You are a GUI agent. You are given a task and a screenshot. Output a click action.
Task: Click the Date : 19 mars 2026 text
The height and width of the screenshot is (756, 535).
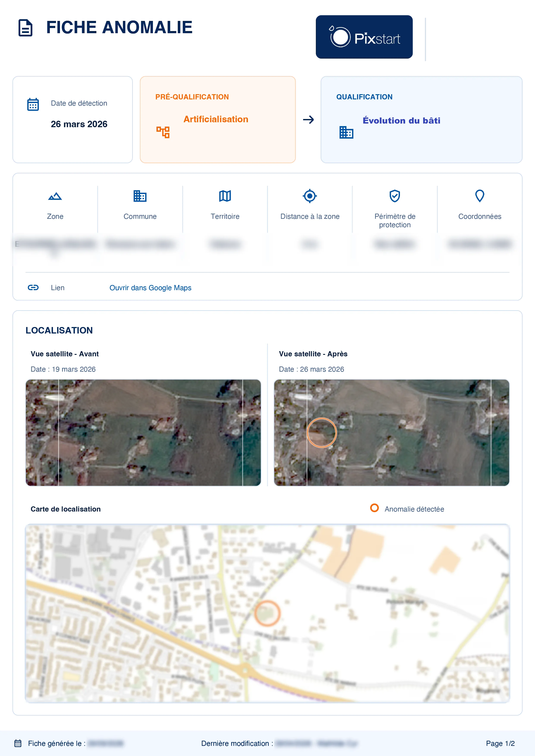(63, 369)
